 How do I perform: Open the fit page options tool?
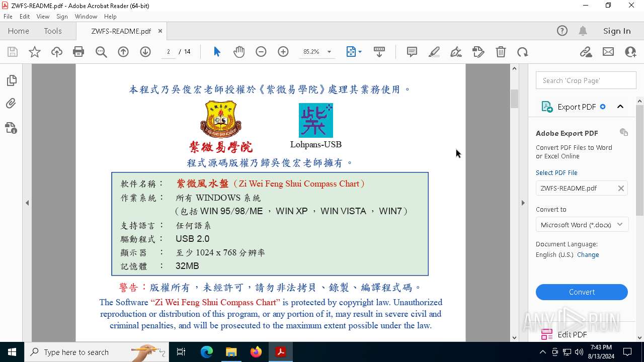[354, 52]
